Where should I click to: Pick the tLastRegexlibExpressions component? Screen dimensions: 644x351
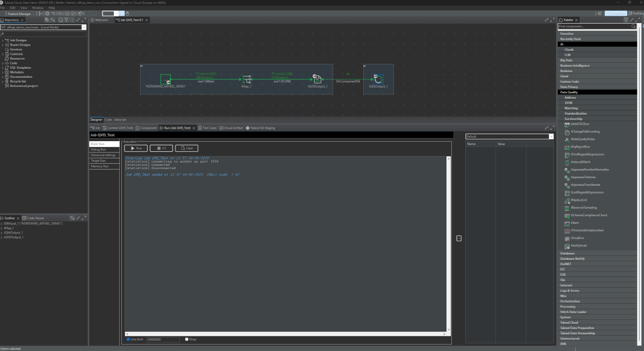(x=584, y=192)
